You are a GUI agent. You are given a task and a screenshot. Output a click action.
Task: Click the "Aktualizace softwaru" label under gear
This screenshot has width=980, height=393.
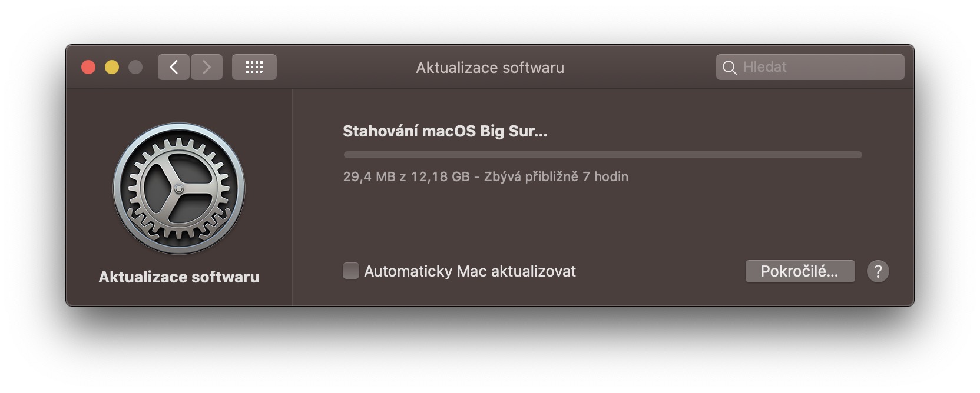179,277
